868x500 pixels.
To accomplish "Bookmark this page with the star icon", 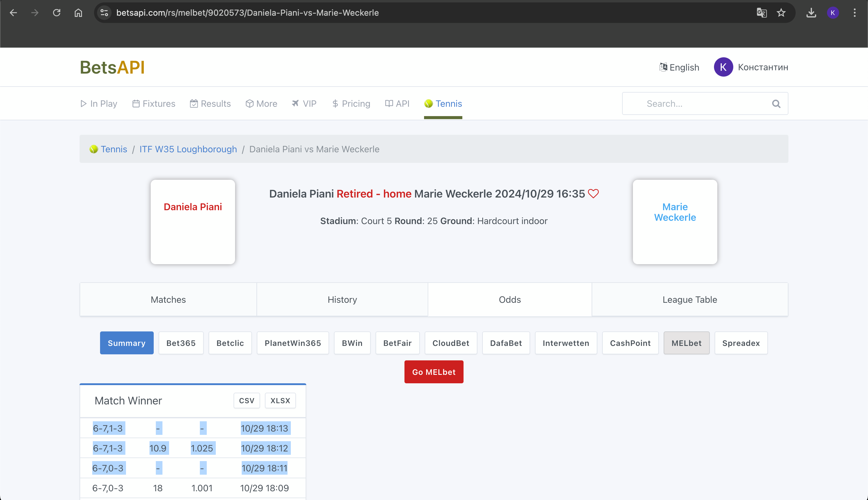I will click(x=781, y=13).
